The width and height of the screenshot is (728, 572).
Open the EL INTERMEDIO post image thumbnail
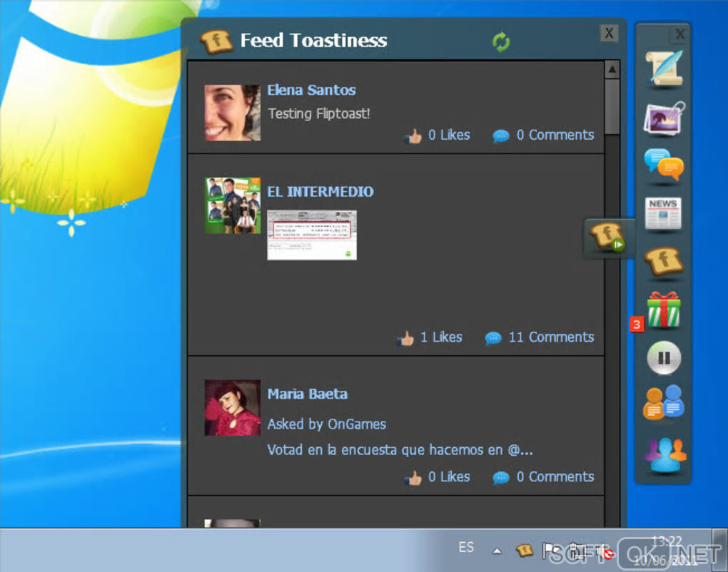pos(312,235)
